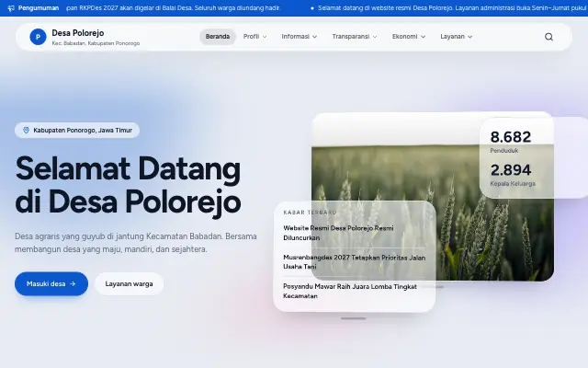Click the search magnifier icon
Image resolution: width=588 pixels, height=368 pixels.
click(x=548, y=37)
